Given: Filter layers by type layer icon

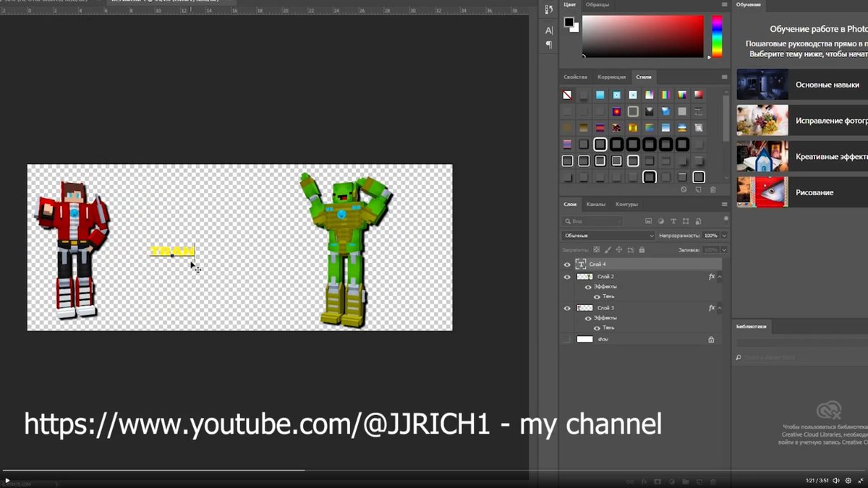Looking at the screenshot, I should pos(673,221).
